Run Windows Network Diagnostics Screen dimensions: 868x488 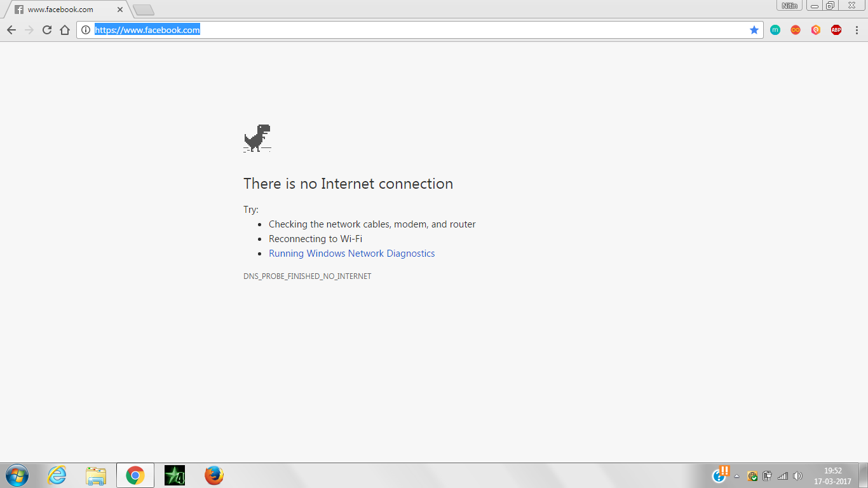pos(351,254)
